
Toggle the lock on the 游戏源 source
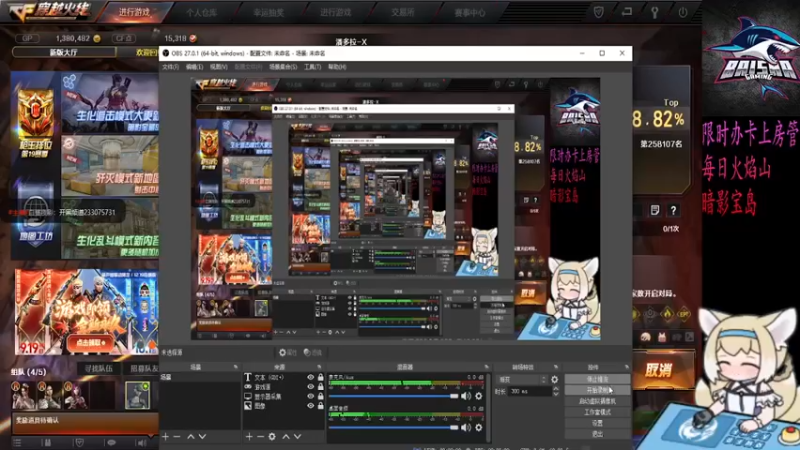pos(320,387)
